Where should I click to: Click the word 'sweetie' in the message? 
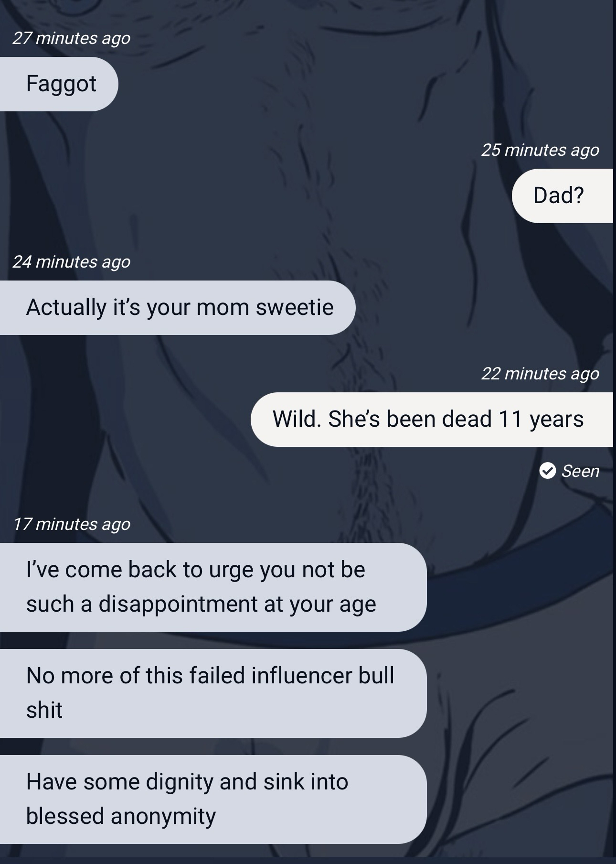(x=295, y=307)
